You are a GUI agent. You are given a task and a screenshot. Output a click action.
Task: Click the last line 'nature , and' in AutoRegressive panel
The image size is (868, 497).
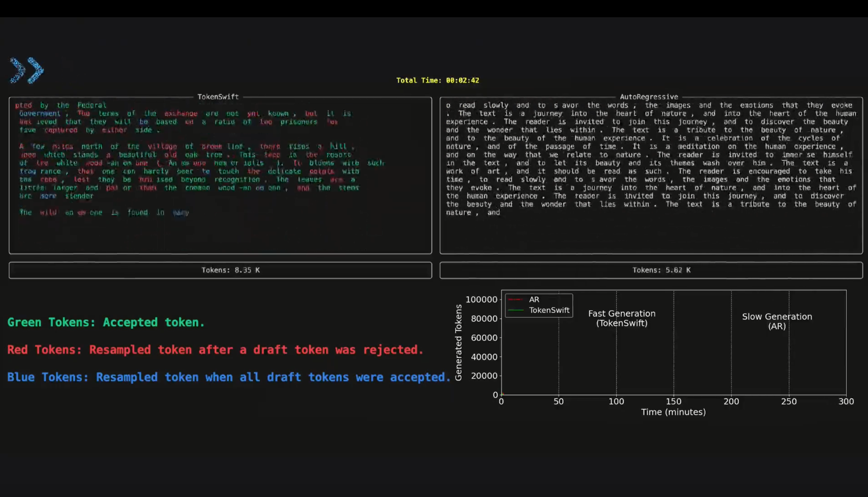(x=473, y=212)
